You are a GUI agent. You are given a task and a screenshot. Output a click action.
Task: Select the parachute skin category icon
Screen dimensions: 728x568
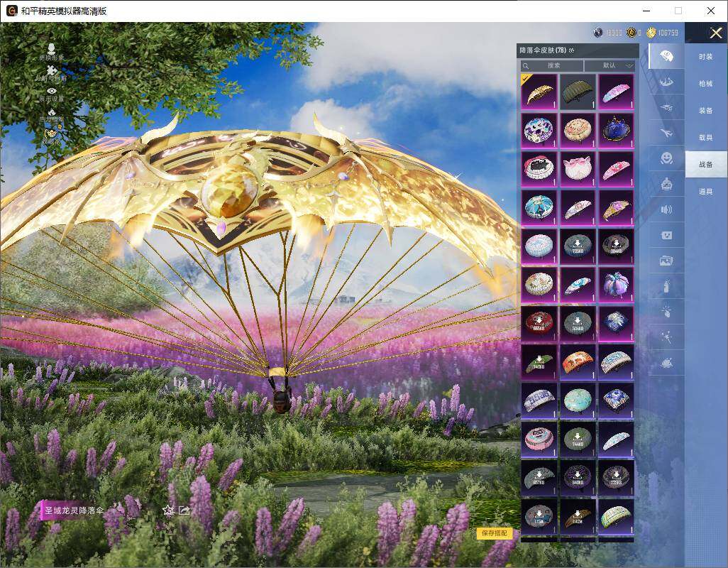click(666, 56)
